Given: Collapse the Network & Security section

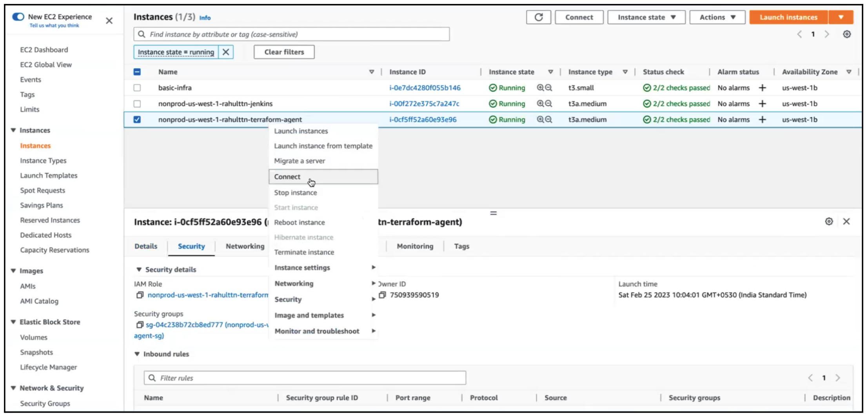Looking at the screenshot, I should click(13, 388).
